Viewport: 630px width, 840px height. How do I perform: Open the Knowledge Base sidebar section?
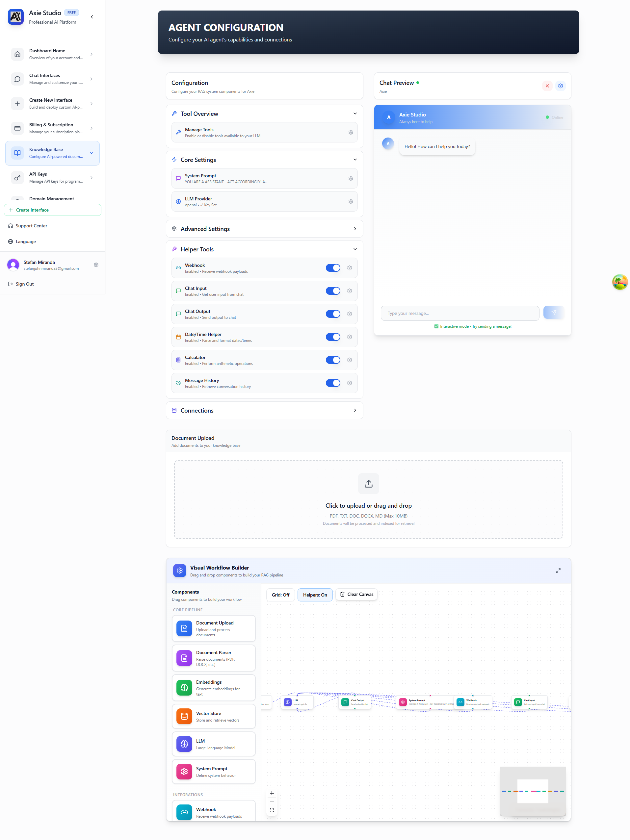52,153
